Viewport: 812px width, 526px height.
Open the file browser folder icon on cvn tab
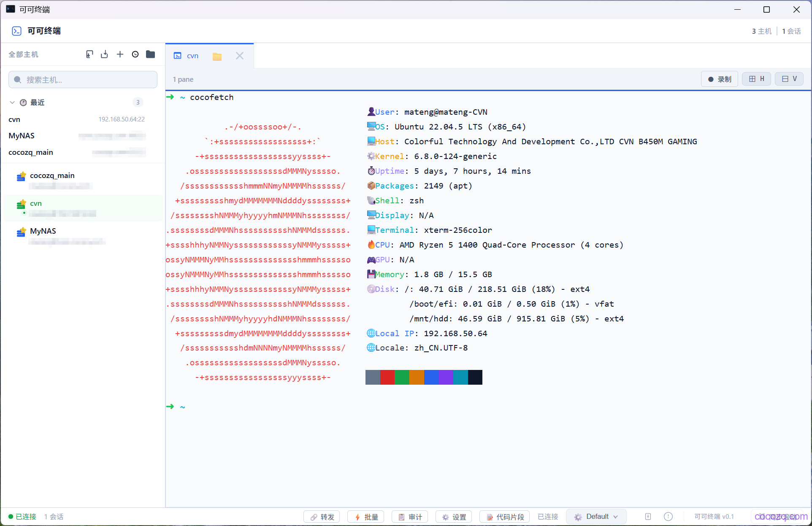(x=217, y=56)
